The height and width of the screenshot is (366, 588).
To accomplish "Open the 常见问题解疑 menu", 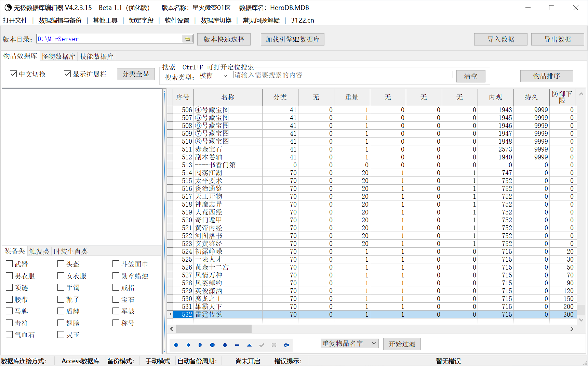I will pos(261,20).
